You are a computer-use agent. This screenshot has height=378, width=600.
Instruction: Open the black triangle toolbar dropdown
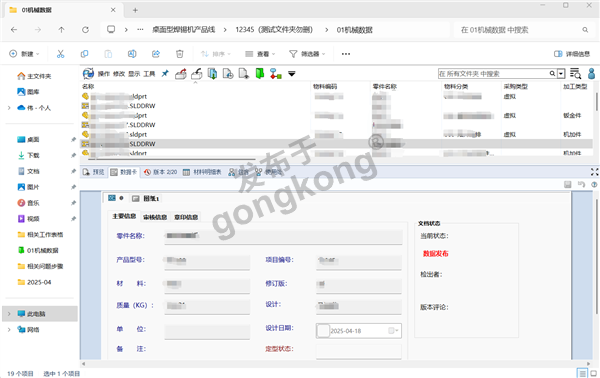click(x=292, y=73)
